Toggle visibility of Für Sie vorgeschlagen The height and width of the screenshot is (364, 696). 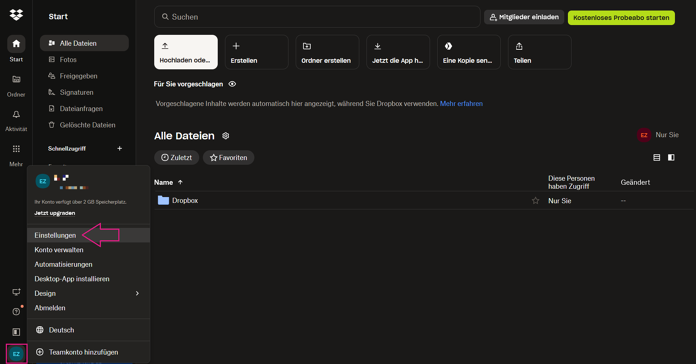tap(232, 84)
